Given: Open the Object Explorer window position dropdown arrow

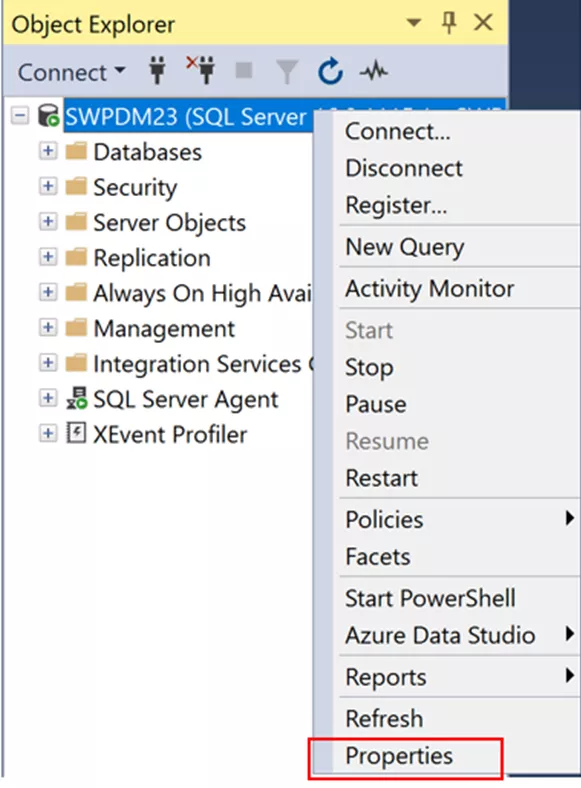Looking at the screenshot, I should (x=414, y=23).
